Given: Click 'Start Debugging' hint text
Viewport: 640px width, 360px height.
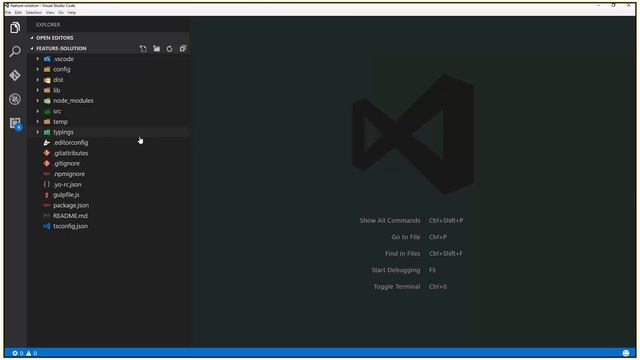Looking at the screenshot, I should [396, 270].
